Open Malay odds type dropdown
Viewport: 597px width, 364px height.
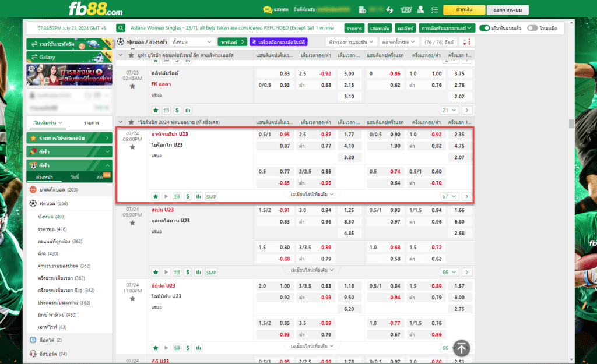446,28
